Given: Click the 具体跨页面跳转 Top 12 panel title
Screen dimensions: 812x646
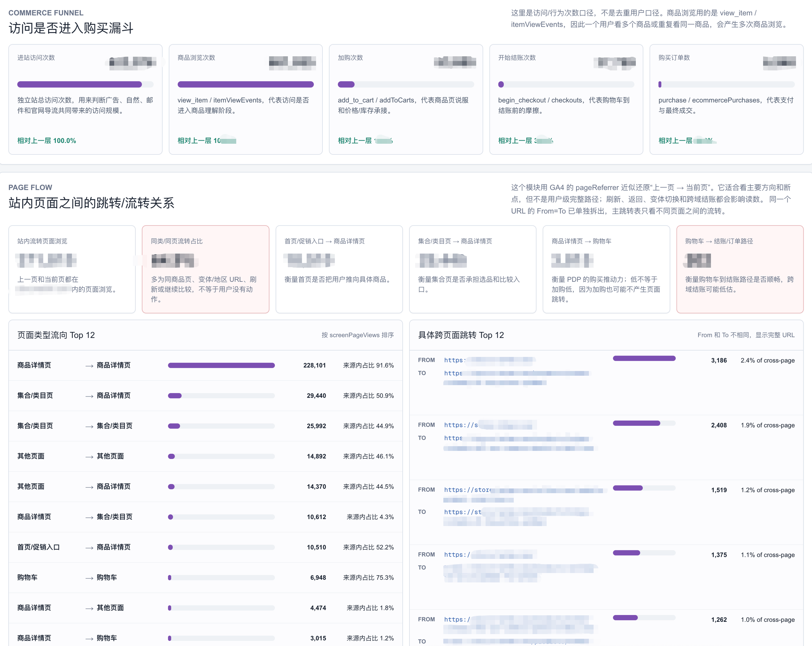Looking at the screenshot, I should pos(461,335).
